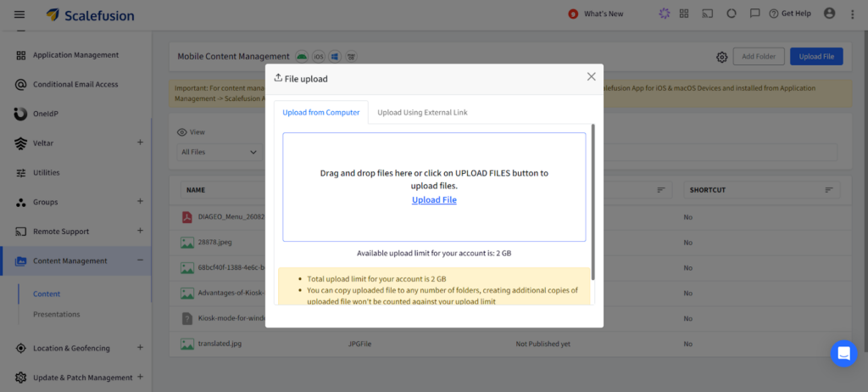Viewport: 868px width, 392px height.
Task: Open content settings gear icon
Action: pos(721,57)
